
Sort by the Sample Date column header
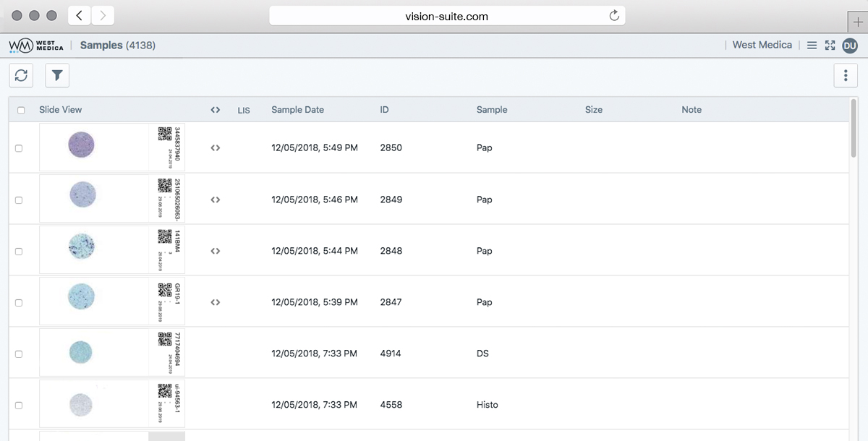tap(297, 110)
